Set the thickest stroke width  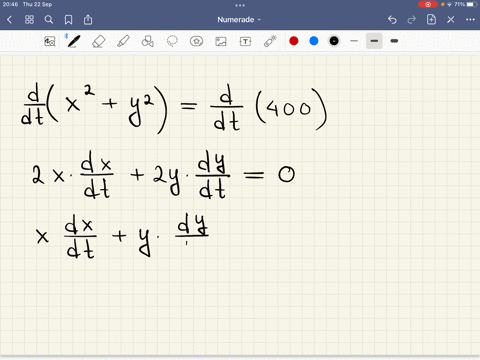pos(394,41)
